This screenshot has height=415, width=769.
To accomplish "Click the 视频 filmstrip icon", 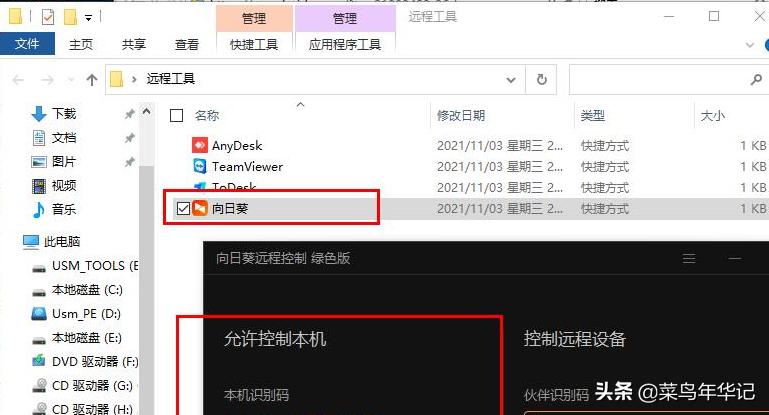I will click(x=39, y=186).
